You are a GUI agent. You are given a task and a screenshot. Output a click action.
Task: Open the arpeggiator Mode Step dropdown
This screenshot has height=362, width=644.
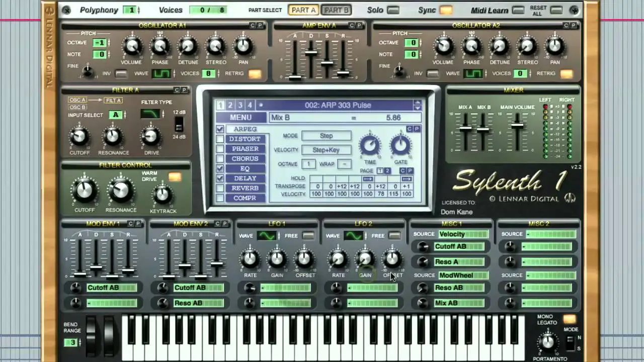pos(326,136)
